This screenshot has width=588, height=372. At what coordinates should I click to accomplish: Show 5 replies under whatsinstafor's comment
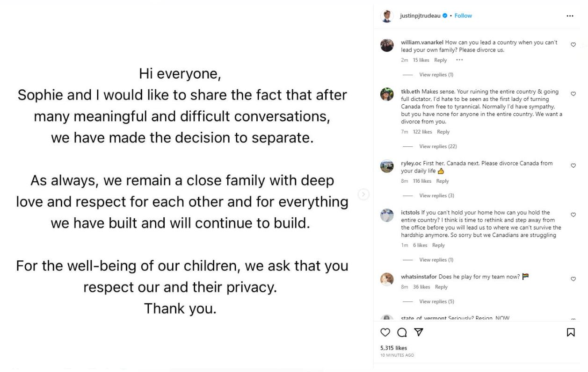click(x=436, y=301)
